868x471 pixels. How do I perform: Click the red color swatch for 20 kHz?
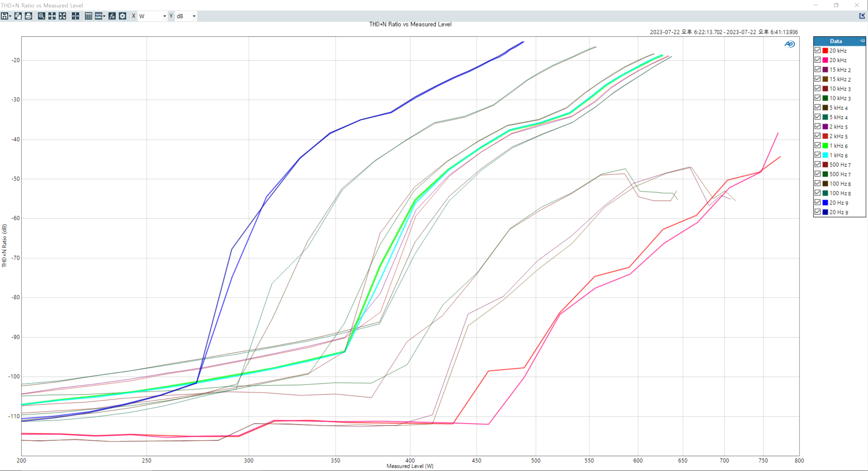pos(825,51)
